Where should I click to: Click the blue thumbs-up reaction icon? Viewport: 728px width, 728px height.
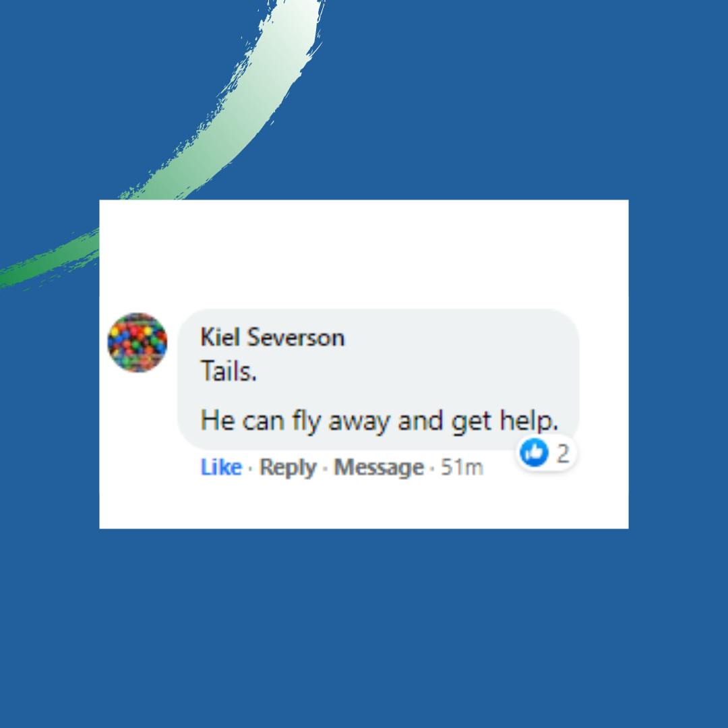534,452
